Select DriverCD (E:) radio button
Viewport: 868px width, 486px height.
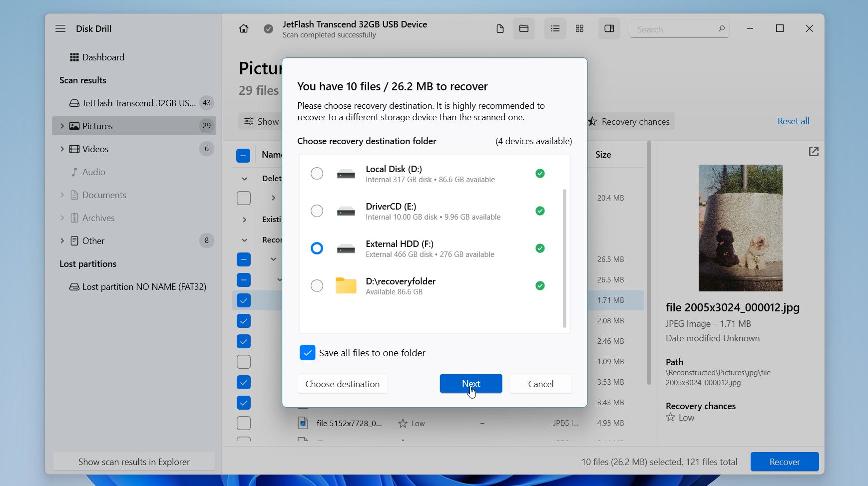[317, 211]
